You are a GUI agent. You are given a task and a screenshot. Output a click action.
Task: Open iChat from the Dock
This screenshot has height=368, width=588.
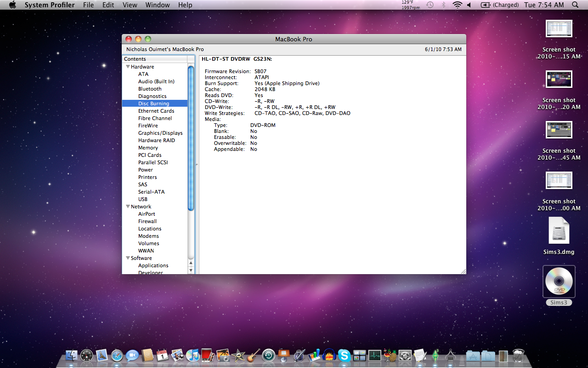(x=132, y=355)
